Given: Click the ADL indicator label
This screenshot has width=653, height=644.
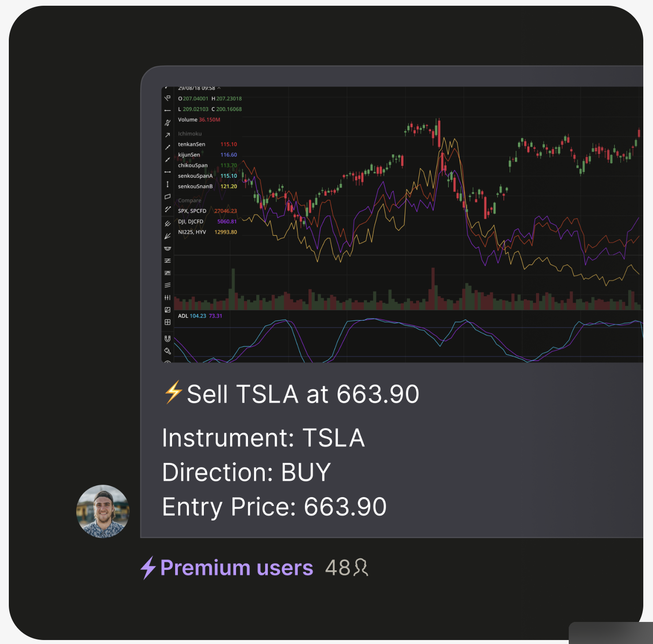Looking at the screenshot, I should (183, 316).
